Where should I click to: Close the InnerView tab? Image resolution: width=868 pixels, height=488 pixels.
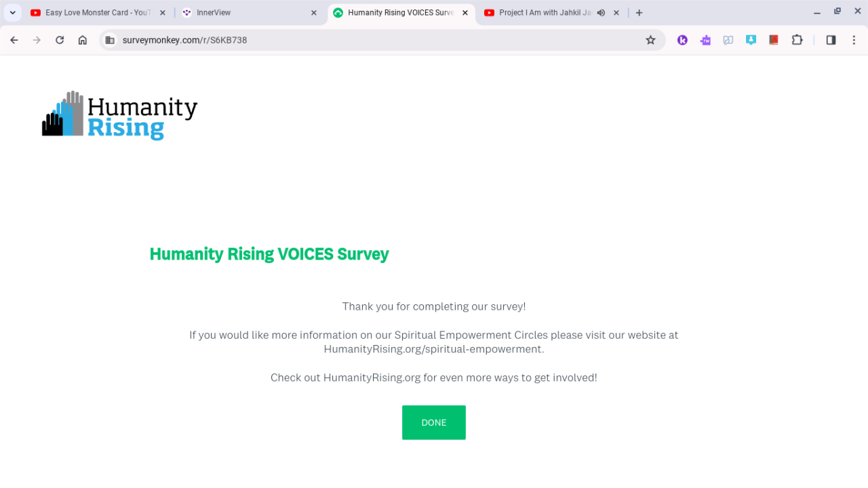(x=313, y=13)
